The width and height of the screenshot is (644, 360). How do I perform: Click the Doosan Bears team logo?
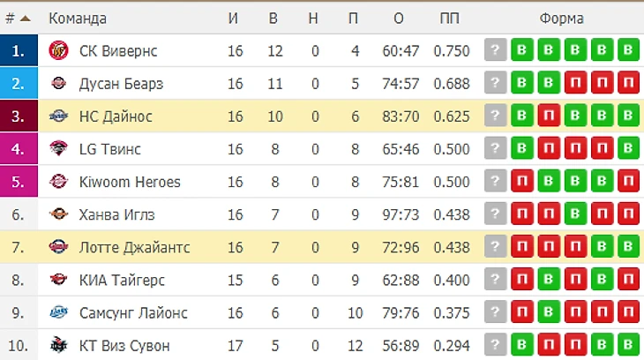click(x=58, y=84)
